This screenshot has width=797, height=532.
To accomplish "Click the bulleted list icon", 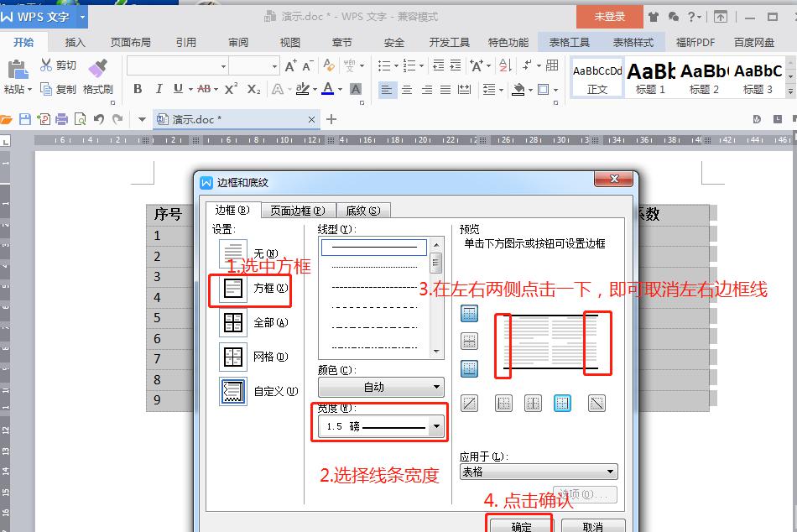I will click(x=384, y=65).
